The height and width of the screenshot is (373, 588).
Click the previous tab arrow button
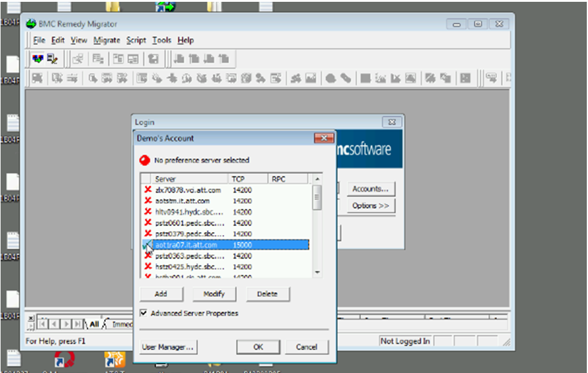[x=54, y=323]
